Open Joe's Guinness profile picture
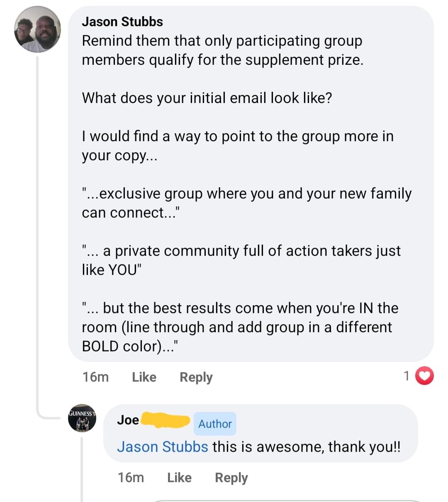 [x=82, y=418]
